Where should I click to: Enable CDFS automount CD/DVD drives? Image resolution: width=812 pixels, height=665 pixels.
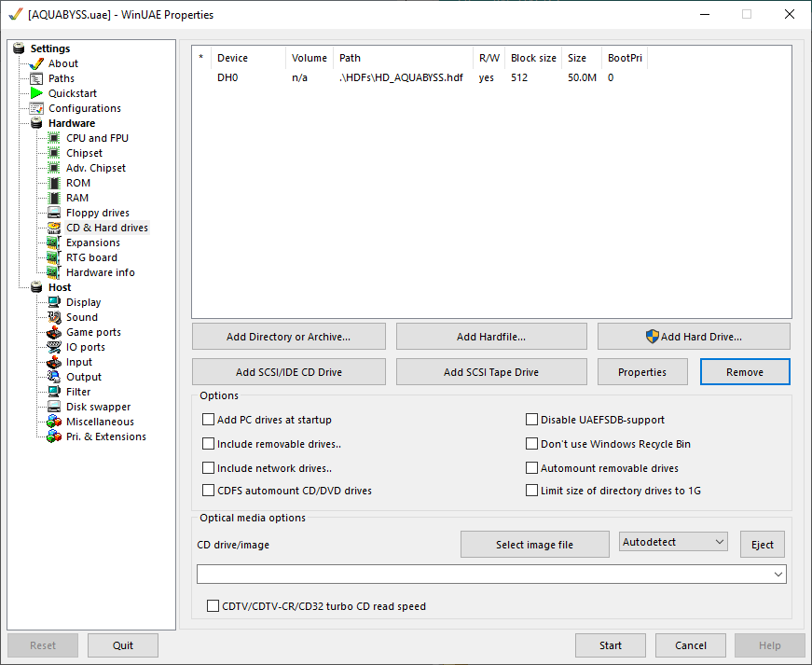208,491
